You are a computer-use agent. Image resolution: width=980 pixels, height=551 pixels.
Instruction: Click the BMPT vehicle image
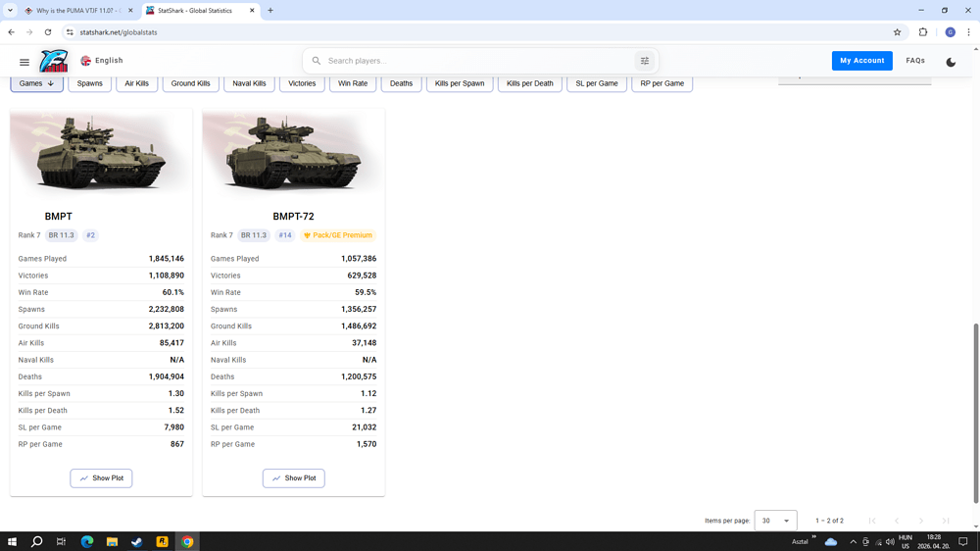pyautogui.click(x=101, y=153)
